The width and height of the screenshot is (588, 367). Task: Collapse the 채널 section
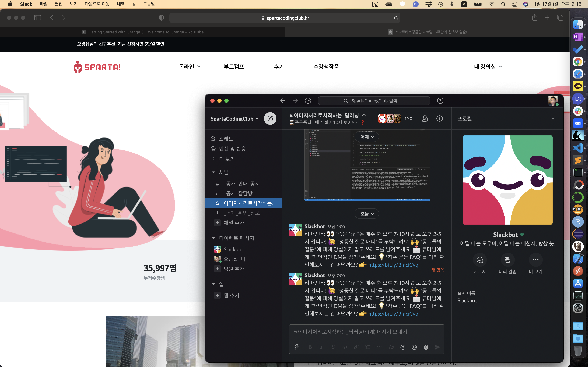point(213,172)
